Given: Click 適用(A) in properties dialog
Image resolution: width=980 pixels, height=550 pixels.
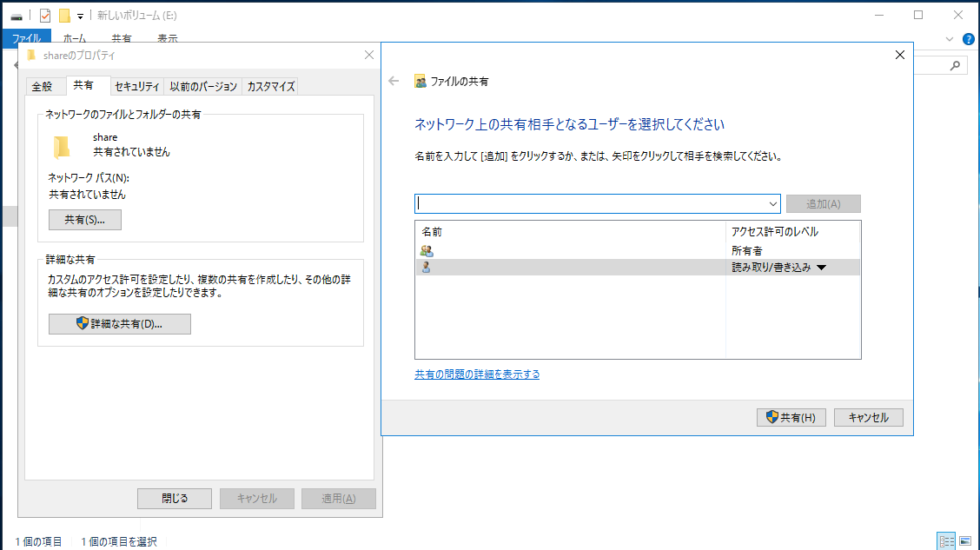Looking at the screenshot, I should click(339, 498).
